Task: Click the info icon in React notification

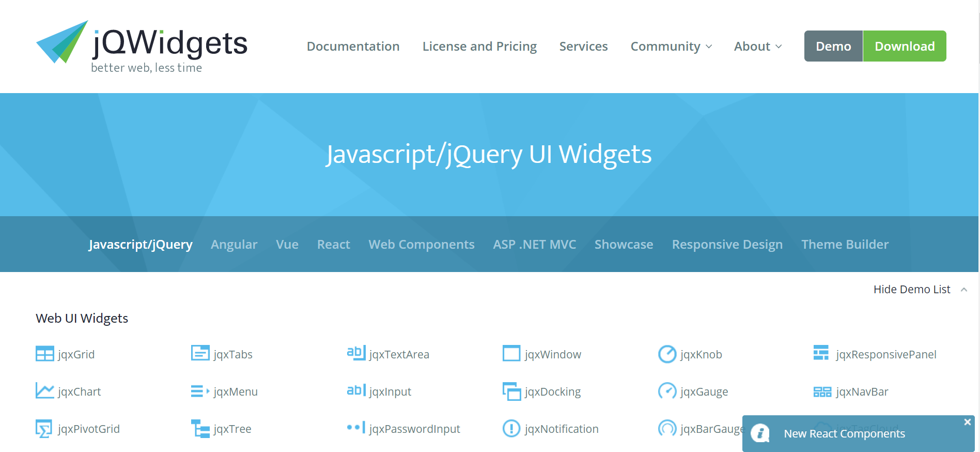Action: [x=760, y=433]
